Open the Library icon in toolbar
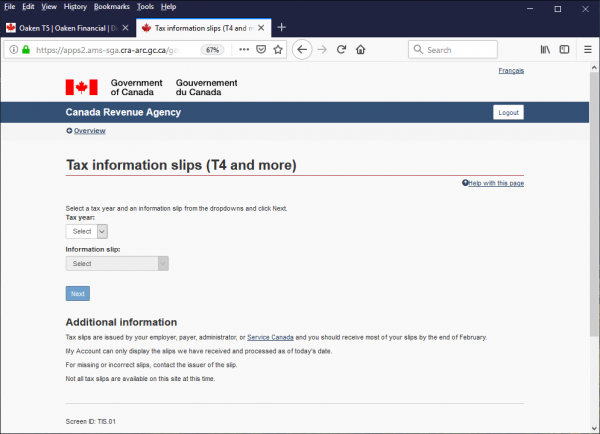The width and height of the screenshot is (600, 434). pyautogui.click(x=546, y=49)
